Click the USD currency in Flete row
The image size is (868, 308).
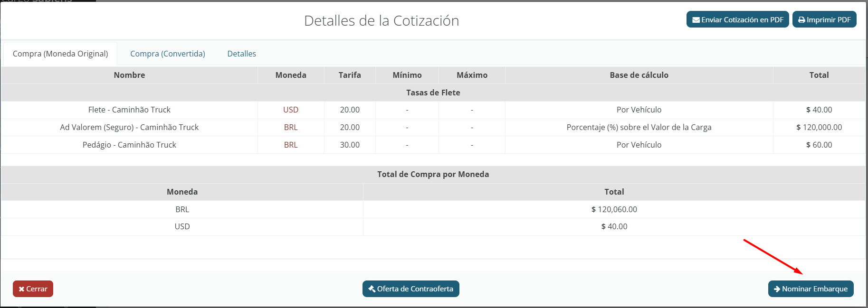[291, 110]
